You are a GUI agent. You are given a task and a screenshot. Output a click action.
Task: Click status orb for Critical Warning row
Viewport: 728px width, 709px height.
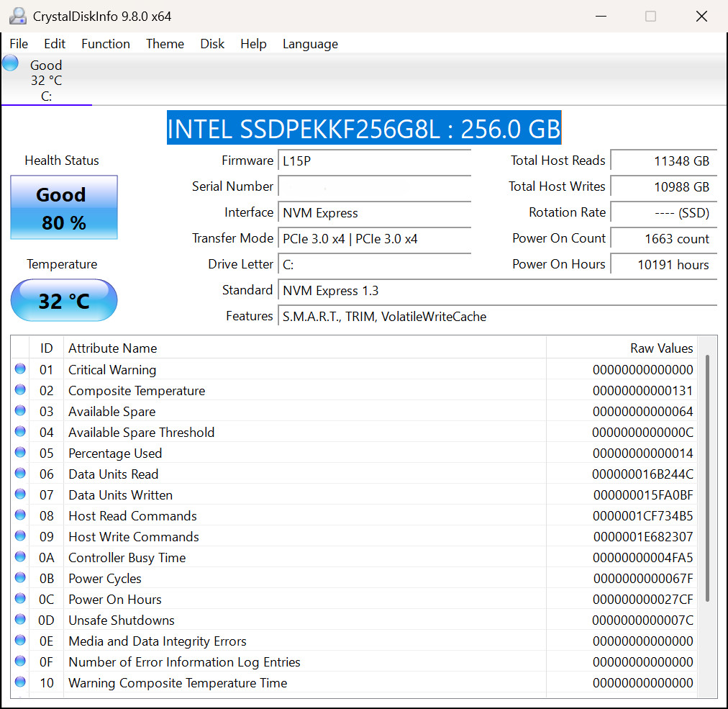pos(20,369)
